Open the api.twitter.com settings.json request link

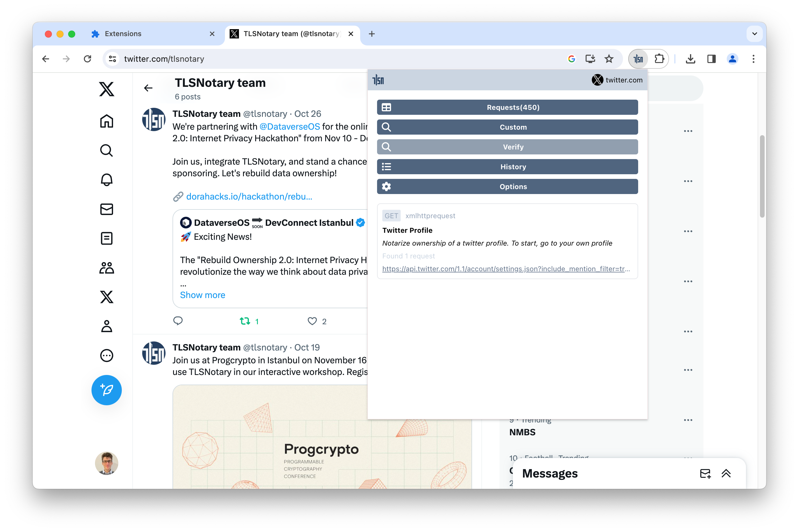(x=506, y=269)
